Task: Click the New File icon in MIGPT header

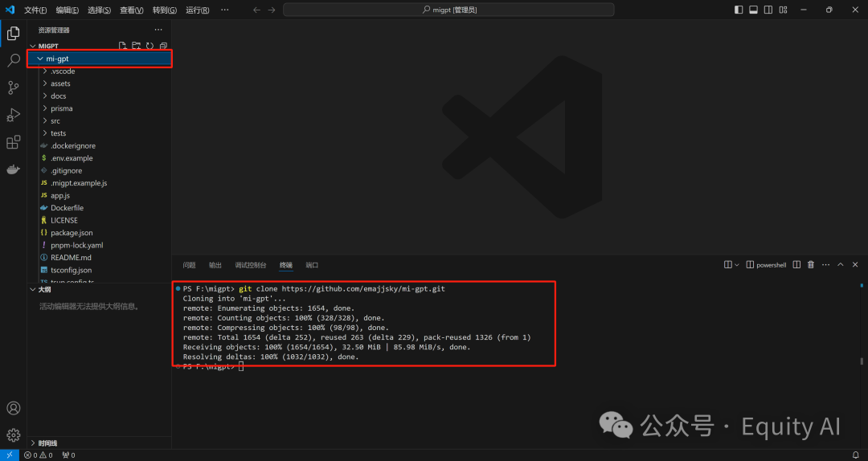Action: pyautogui.click(x=123, y=46)
